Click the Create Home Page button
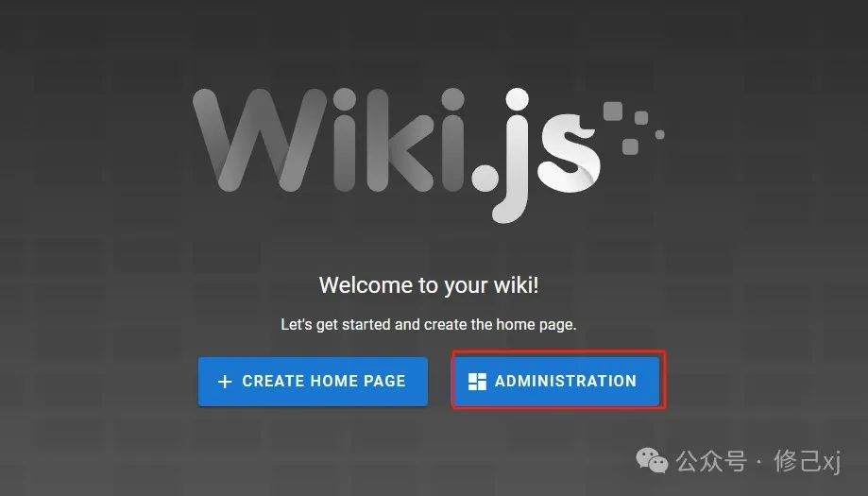868x496 pixels. click(313, 382)
